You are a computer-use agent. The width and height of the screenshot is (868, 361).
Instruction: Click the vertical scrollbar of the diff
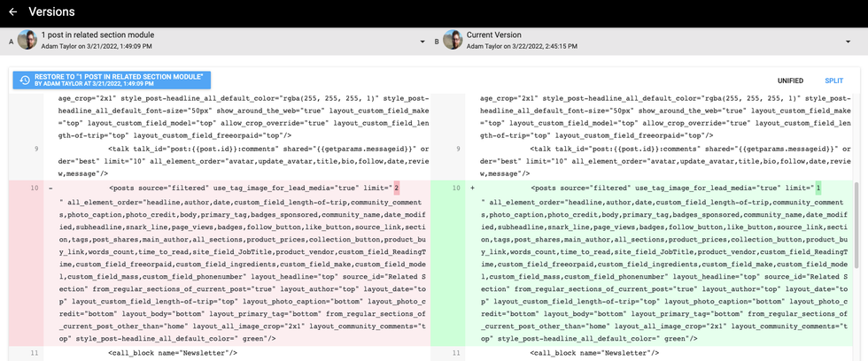(856, 230)
